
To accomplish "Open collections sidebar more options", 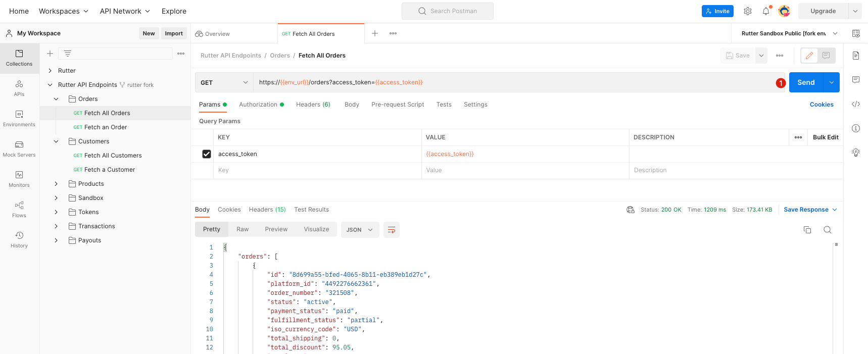I will coord(181,54).
